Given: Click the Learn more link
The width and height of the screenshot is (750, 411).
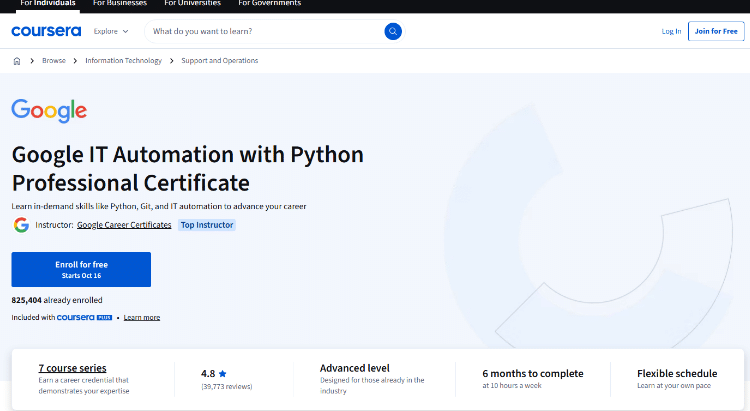Looking at the screenshot, I should click(x=142, y=317).
